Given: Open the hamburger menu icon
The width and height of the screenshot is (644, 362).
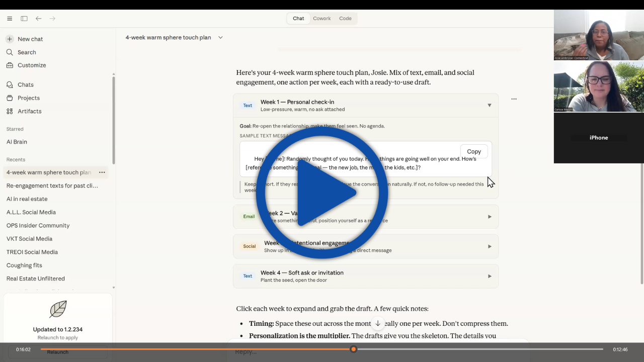Looking at the screenshot, I should click(10, 19).
